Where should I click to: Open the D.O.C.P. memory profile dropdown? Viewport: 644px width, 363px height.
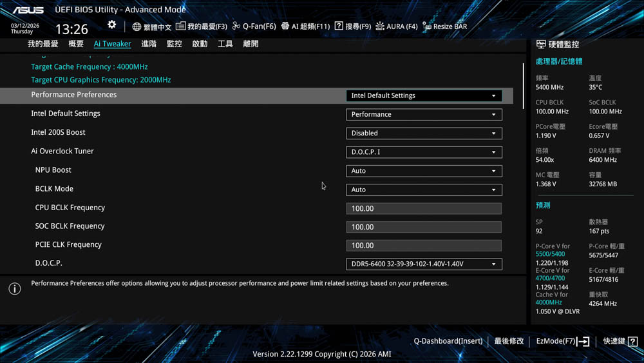point(424,264)
